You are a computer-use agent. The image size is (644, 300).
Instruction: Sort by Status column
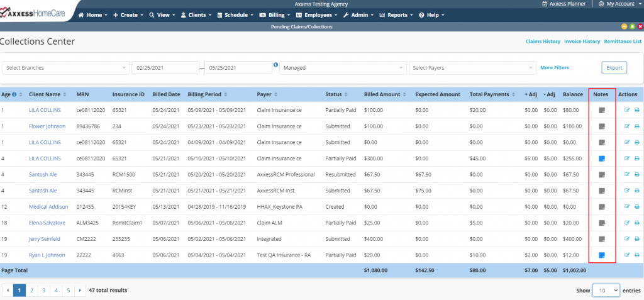click(x=337, y=94)
